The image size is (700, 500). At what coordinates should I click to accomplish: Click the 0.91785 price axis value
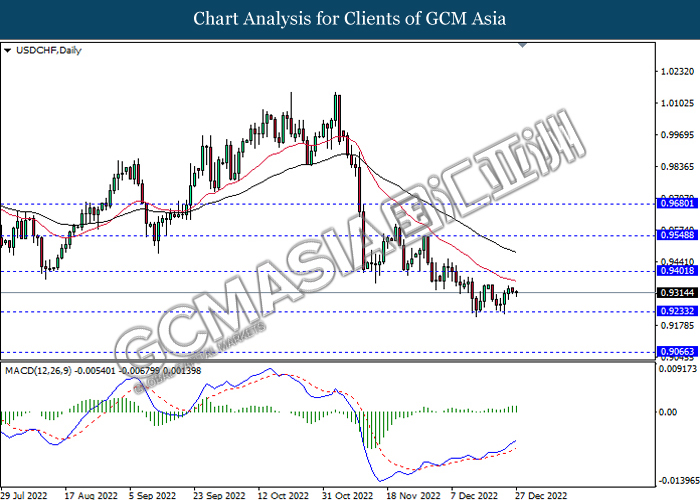pos(677,325)
